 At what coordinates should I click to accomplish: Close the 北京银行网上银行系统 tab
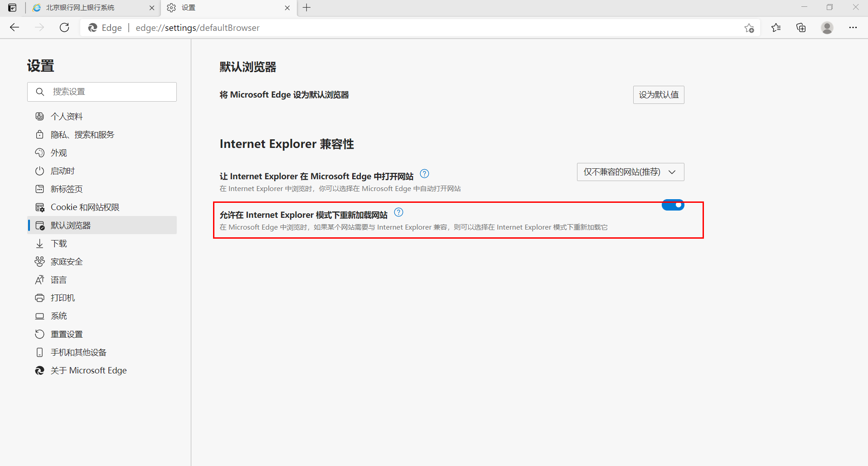point(152,8)
